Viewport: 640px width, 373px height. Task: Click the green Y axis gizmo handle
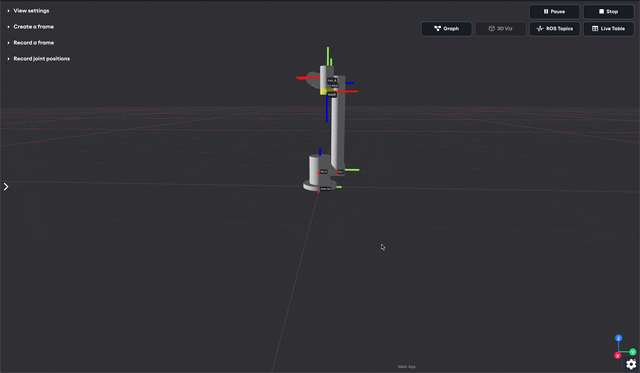[x=633, y=352]
